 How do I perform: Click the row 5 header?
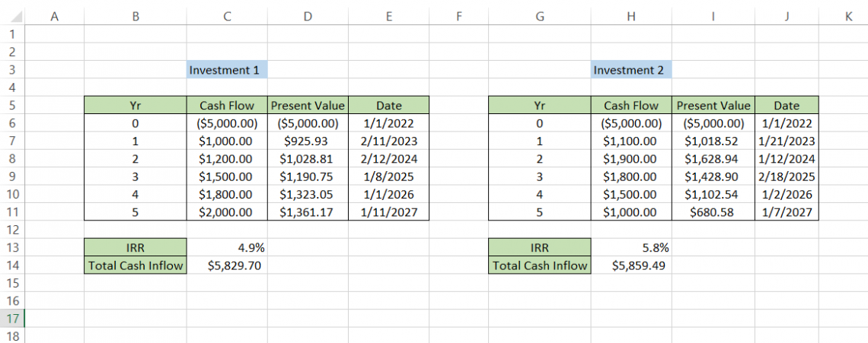(11, 106)
